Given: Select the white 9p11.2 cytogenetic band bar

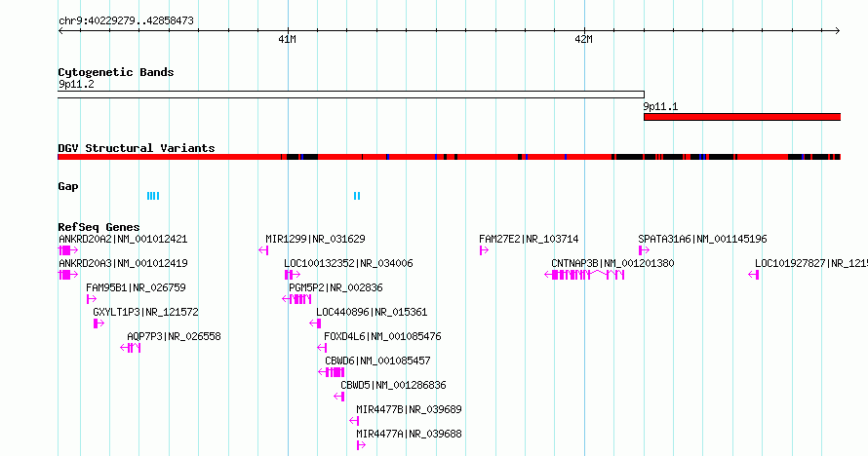Looking at the screenshot, I should 351,95.
